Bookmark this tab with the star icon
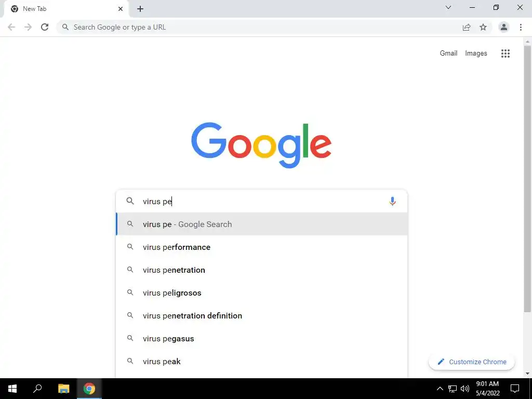 (x=483, y=27)
